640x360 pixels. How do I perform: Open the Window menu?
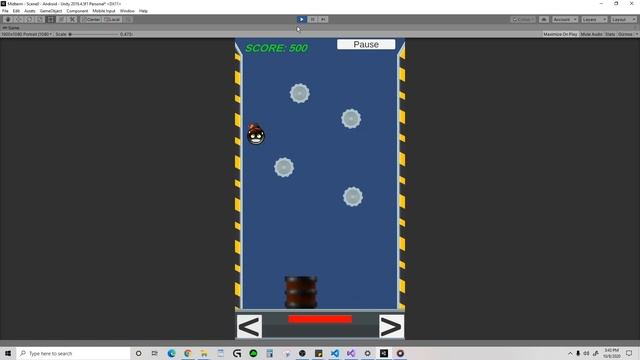[127, 11]
